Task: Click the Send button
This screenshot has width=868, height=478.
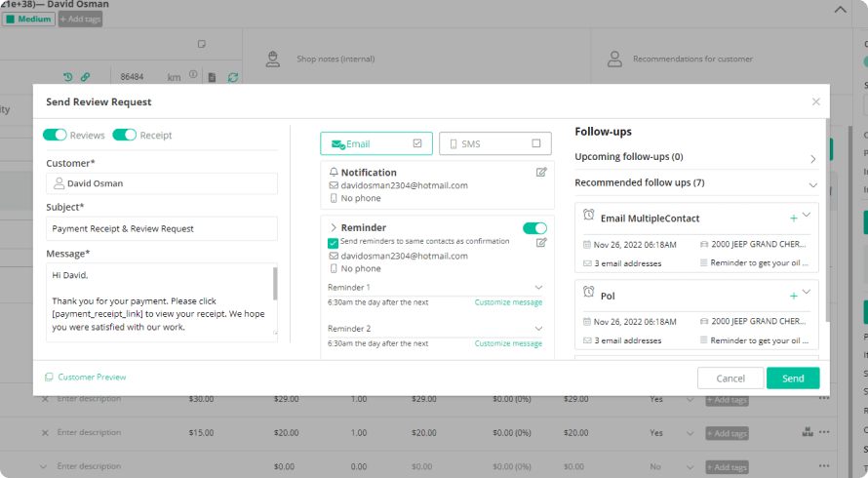Action: (x=792, y=378)
